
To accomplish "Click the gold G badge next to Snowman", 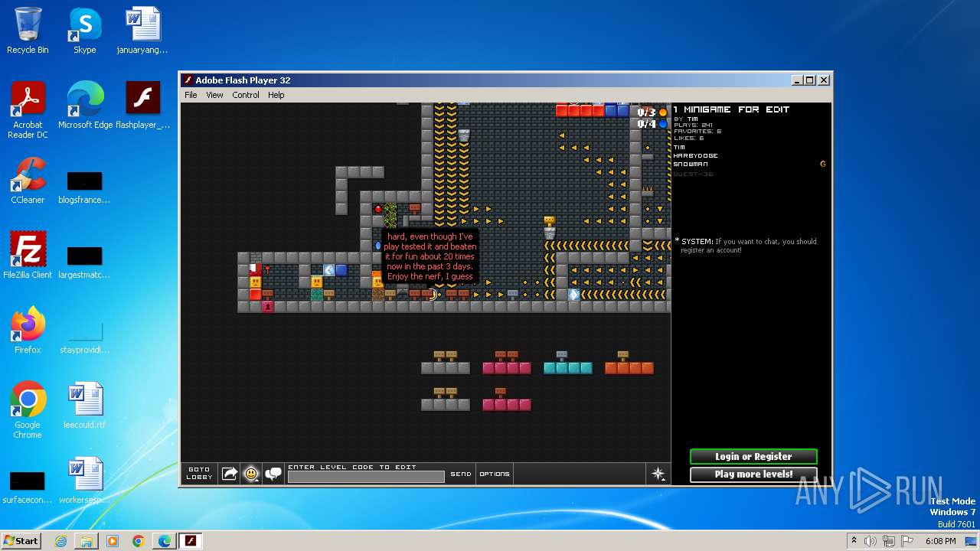I will pos(823,164).
